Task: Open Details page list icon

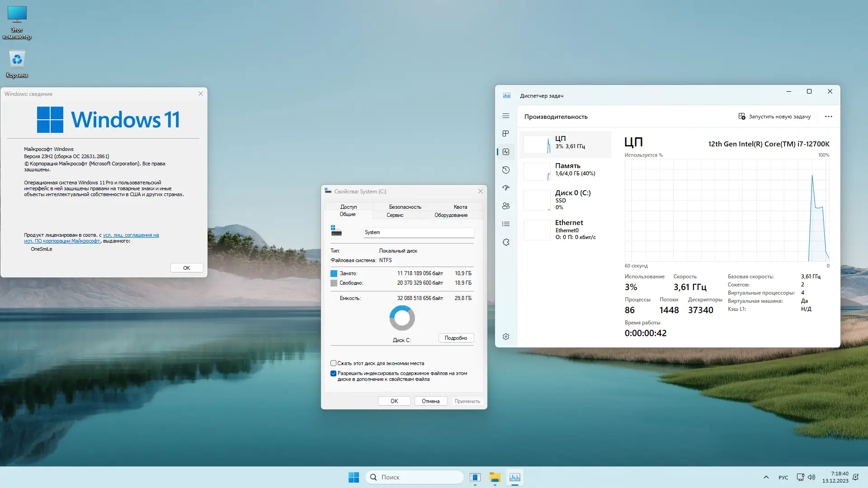Action: point(506,224)
